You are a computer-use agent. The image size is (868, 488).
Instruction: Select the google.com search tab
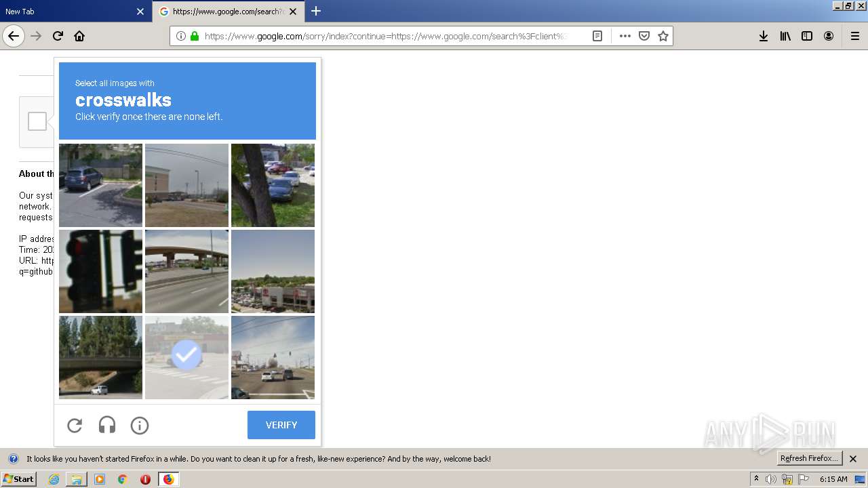point(228,12)
